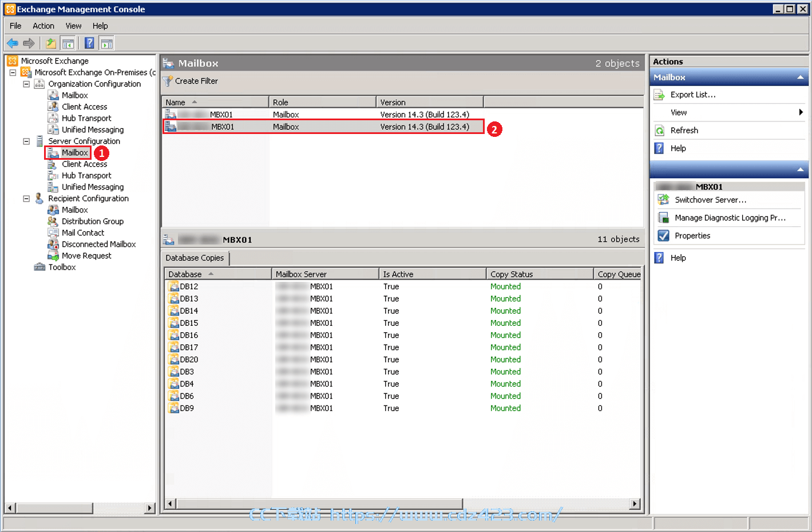This screenshot has height=532, width=812.
Task: Toggle the action pane toolbar icon
Action: (x=106, y=43)
